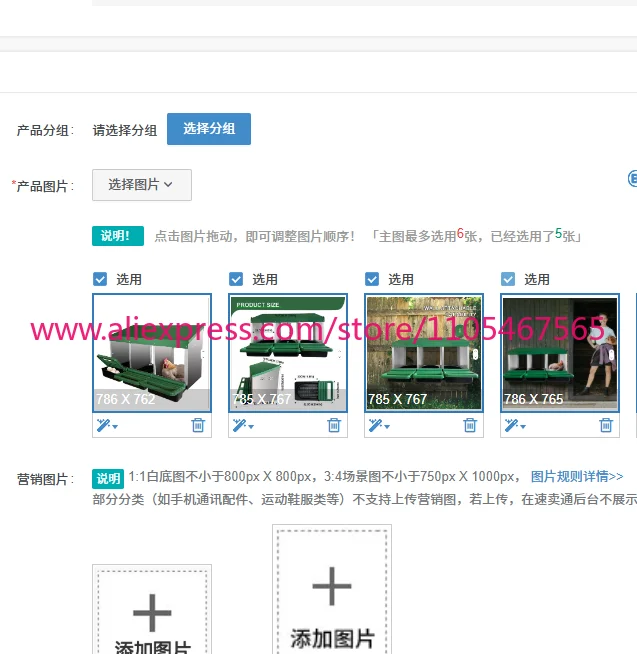Open magic wand edit menu under 786 X 762 image
637x654 pixels.
(107, 425)
